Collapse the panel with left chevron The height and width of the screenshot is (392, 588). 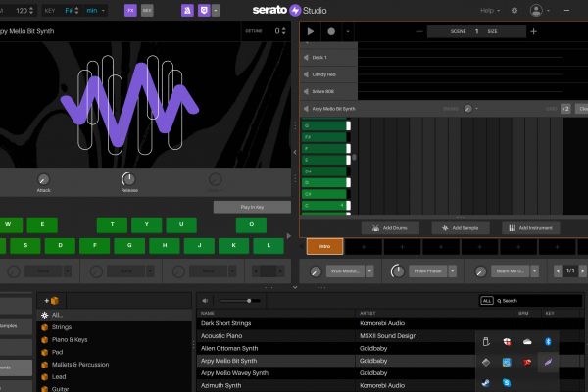click(295, 152)
